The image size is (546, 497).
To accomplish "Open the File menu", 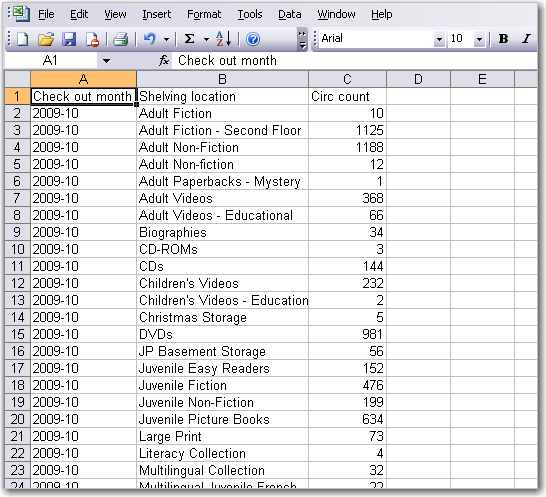I will pyautogui.click(x=46, y=14).
